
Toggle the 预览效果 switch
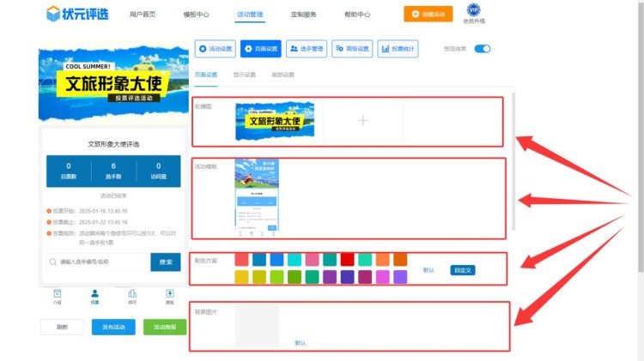coord(482,49)
